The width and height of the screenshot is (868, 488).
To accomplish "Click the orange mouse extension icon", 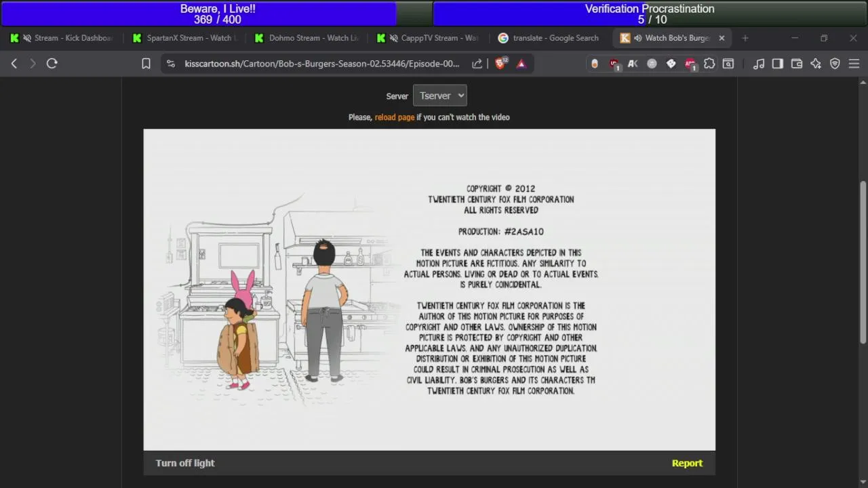I will pyautogui.click(x=595, y=64).
